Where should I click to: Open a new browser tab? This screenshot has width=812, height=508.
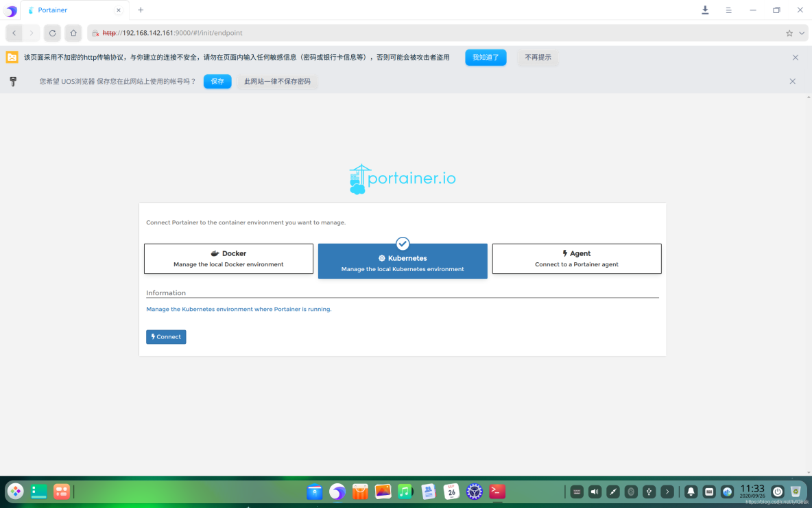tap(141, 10)
